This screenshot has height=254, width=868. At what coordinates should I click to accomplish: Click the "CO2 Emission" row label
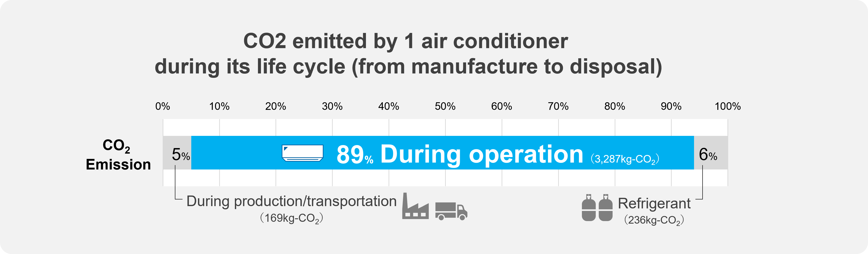[x=118, y=155]
